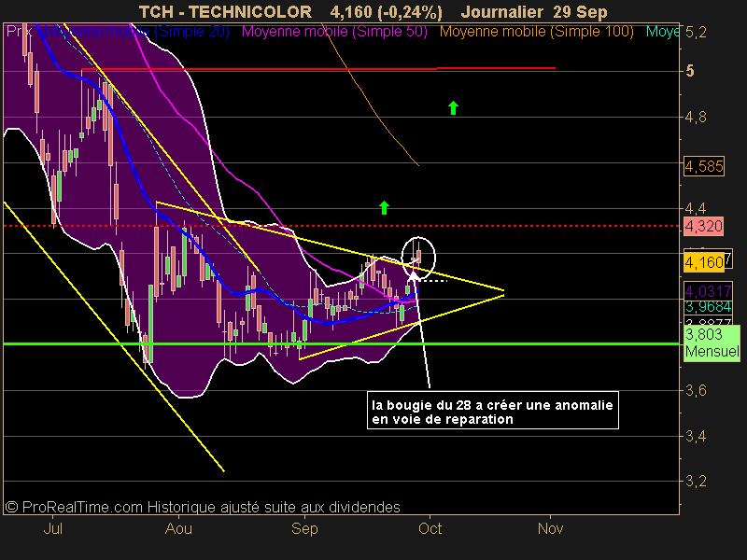
Task: Click the Nov month on the time axis
Action: pyautogui.click(x=551, y=528)
